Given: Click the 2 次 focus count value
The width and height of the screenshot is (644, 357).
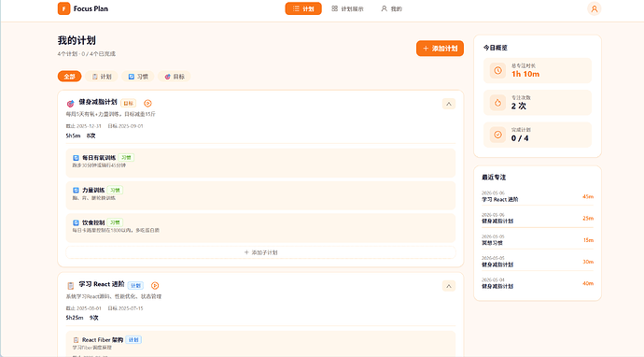Looking at the screenshot, I should (519, 107).
